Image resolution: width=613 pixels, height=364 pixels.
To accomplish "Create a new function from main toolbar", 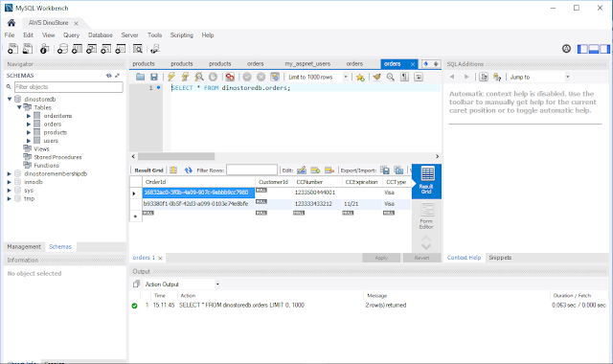I will pyautogui.click(x=120, y=49).
